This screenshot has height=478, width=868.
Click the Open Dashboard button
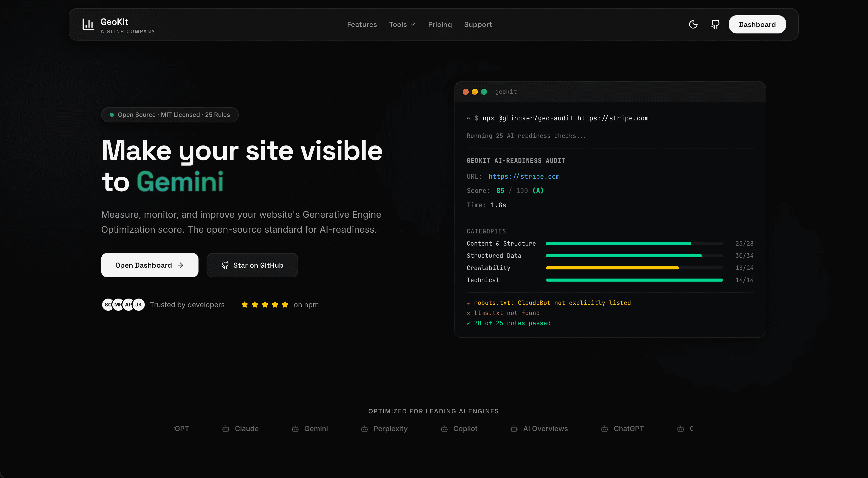[150, 265]
